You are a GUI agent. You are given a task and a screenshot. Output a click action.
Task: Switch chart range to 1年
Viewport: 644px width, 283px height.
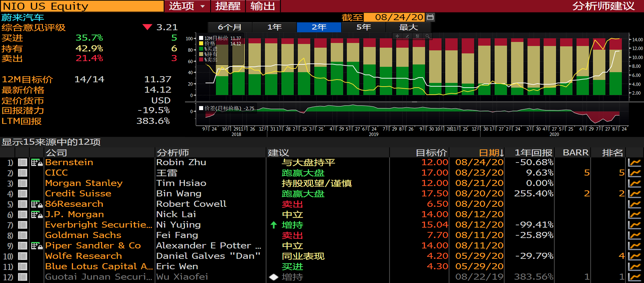(274, 27)
